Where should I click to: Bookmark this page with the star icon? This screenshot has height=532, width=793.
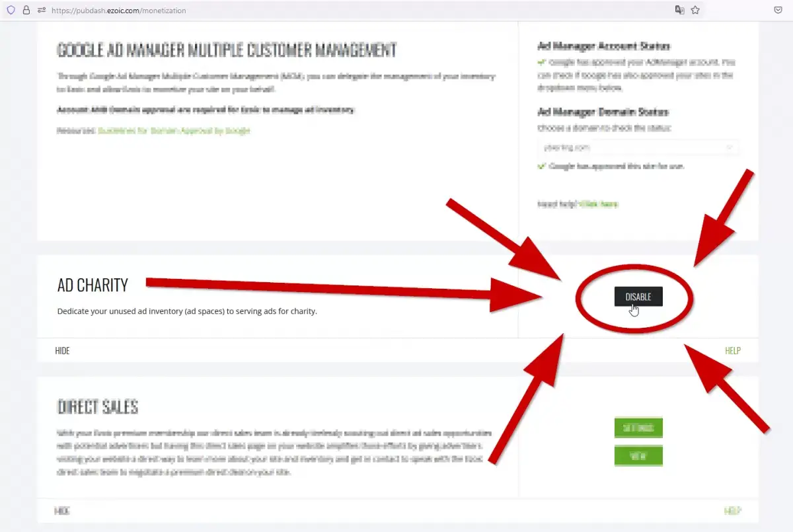tap(695, 10)
